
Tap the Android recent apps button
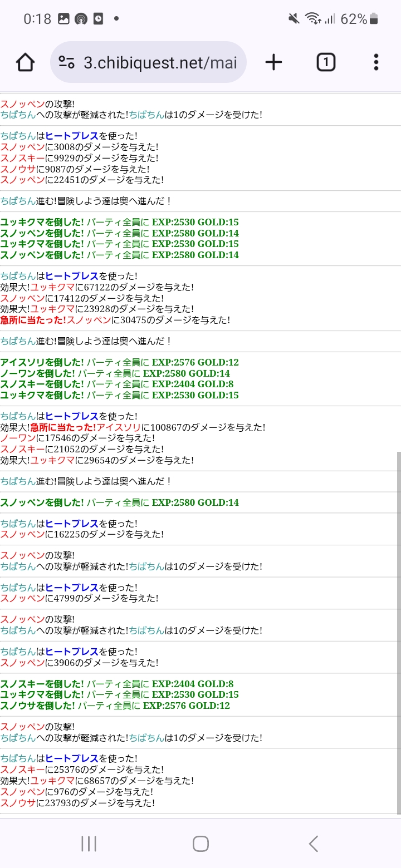pyautogui.click(x=89, y=844)
